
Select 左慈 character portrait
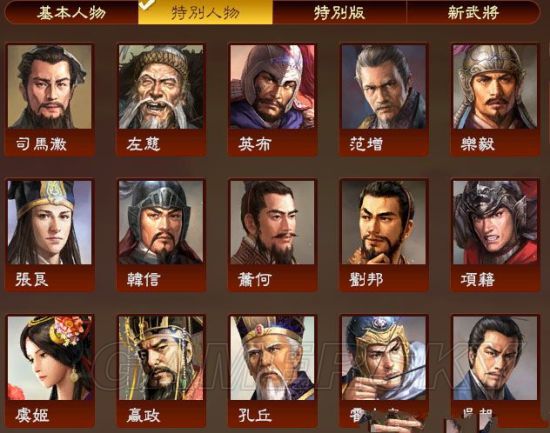point(161,86)
